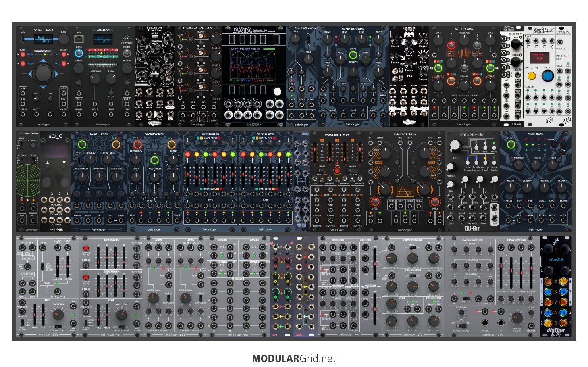The width and height of the screenshot is (588, 367).
Task: Click the LEVEL 1 knob on Four Play
Action: pyautogui.click(x=216, y=39)
